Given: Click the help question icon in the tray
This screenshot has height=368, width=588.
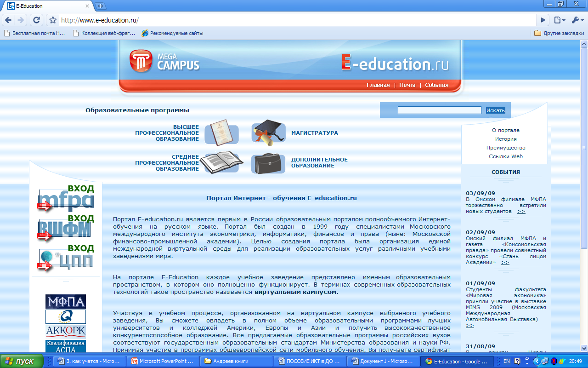Looking at the screenshot, I should (517, 362).
